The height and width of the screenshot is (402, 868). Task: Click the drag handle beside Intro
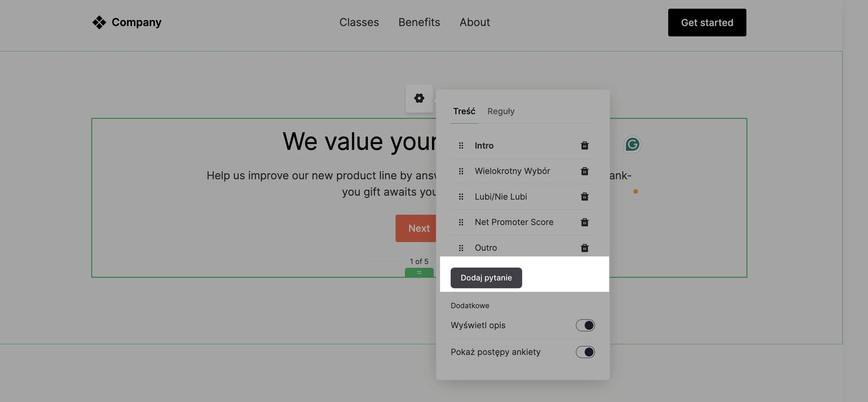click(461, 146)
